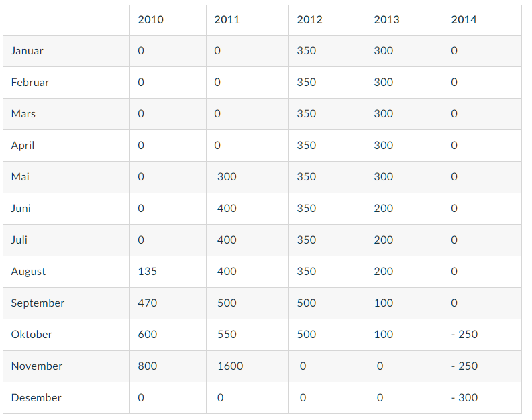Click the -300 value in Desember 2014
The image size is (532, 420).
click(464, 398)
